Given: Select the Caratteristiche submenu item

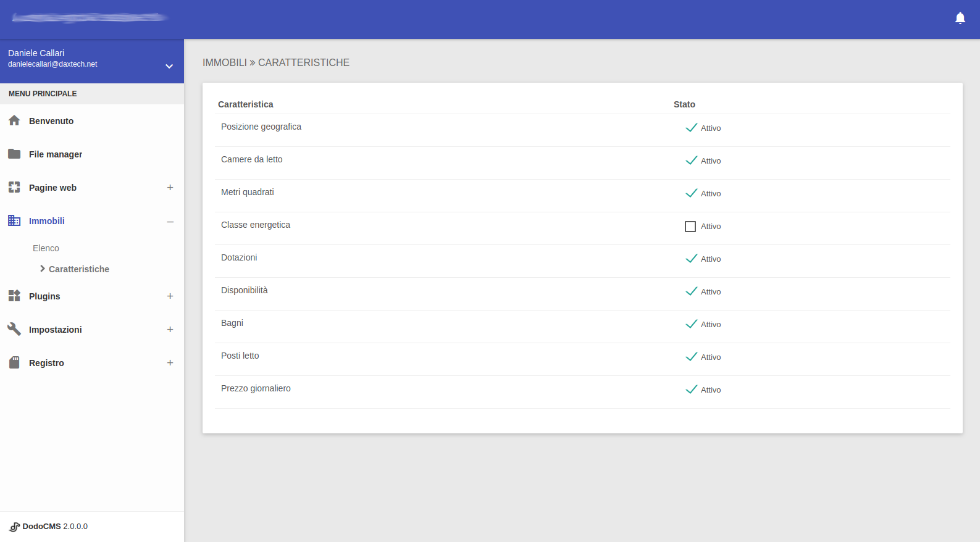Looking at the screenshot, I should [x=79, y=269].
